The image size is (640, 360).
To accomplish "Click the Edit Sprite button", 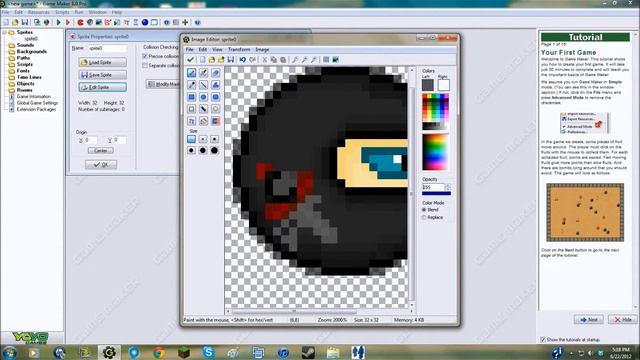I will click(x=102, y=87).
